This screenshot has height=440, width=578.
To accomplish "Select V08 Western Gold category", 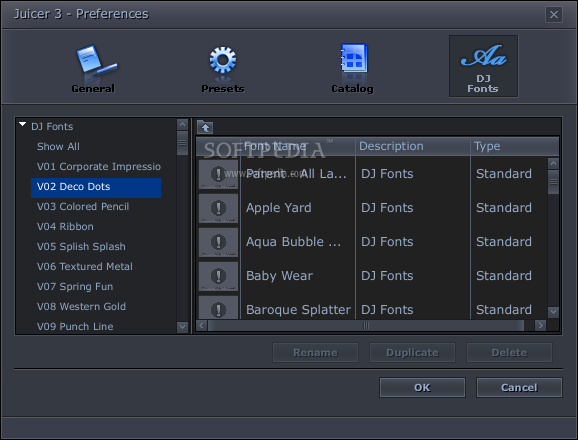I will [81, 306].
